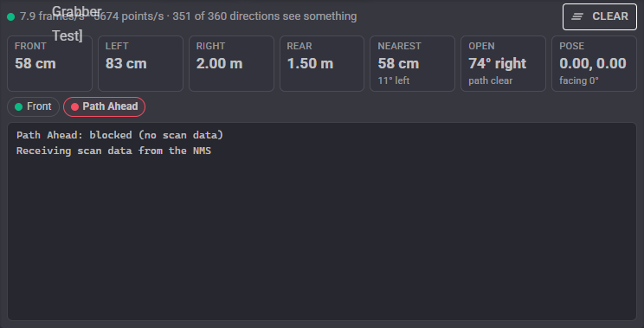The height and width of the screenshot is (328, 644).
Task: Select the REAR 1.50 m card
Action: [322, 64]
